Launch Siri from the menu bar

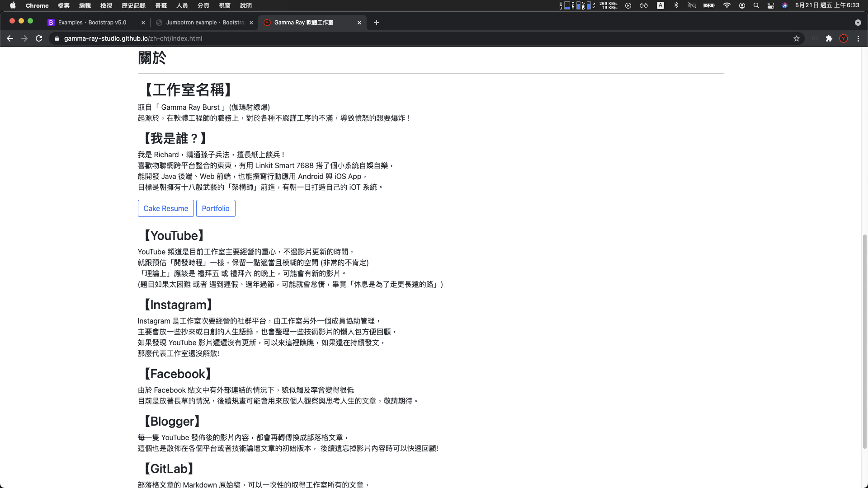[785, 5]
